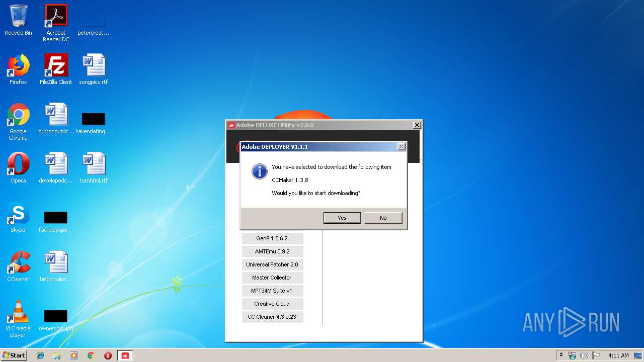Launch Google Chrome desktop shortcut
The height and width of the screenshot is (362, 644).
click(18, 122)
